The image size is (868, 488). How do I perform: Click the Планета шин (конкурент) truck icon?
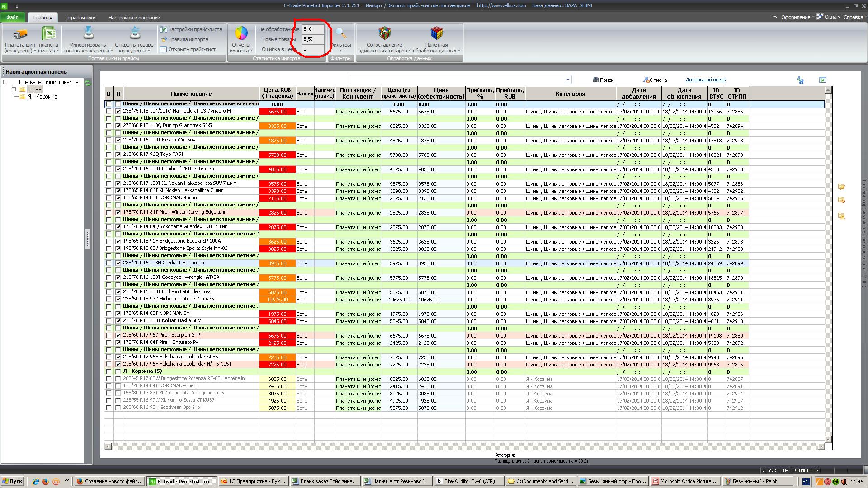tap(20, 34)
